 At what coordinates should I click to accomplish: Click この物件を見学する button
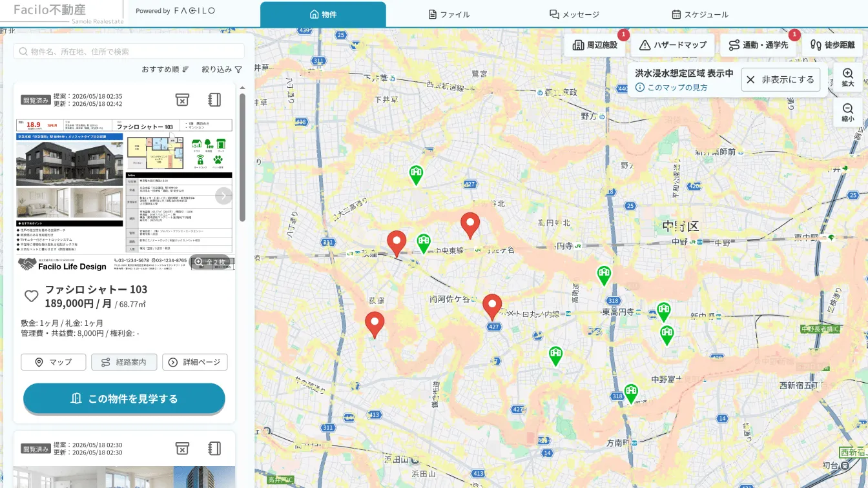pyautogui.click(x=124, y=398)
